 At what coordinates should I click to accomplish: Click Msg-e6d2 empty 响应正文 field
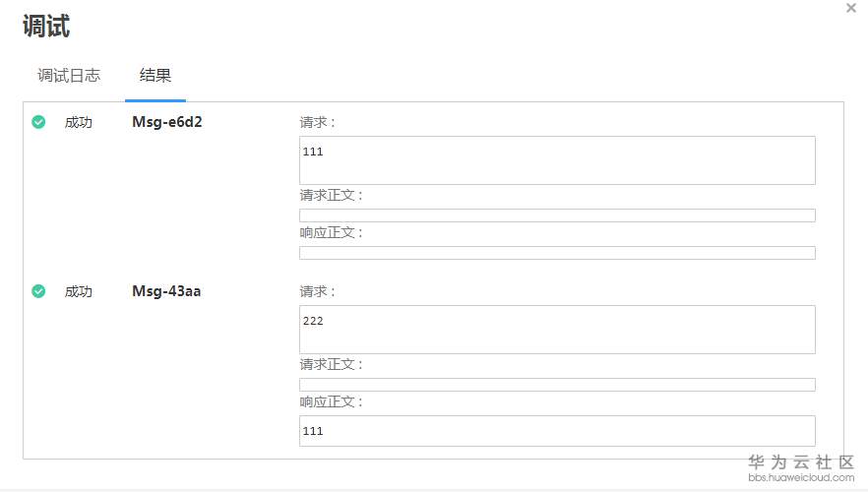pyautogui.click(x=557, y=253)
